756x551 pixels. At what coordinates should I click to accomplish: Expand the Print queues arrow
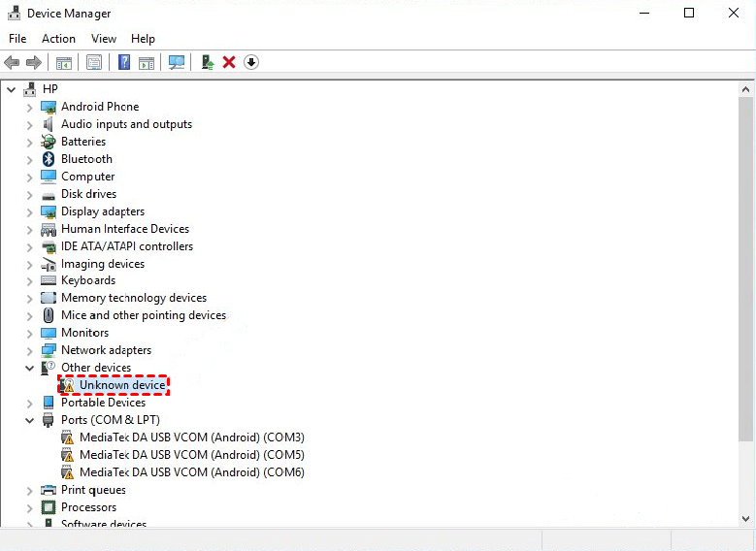[29, 491]
